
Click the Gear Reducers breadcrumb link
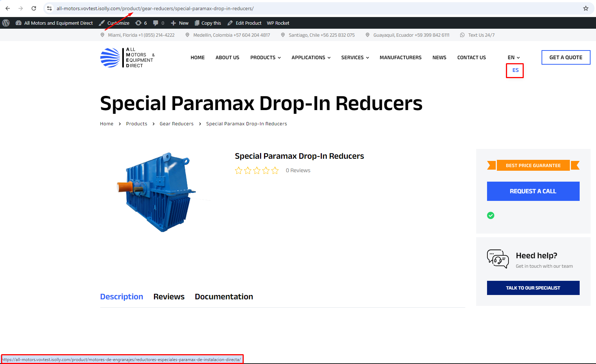(x=177, y=124)
